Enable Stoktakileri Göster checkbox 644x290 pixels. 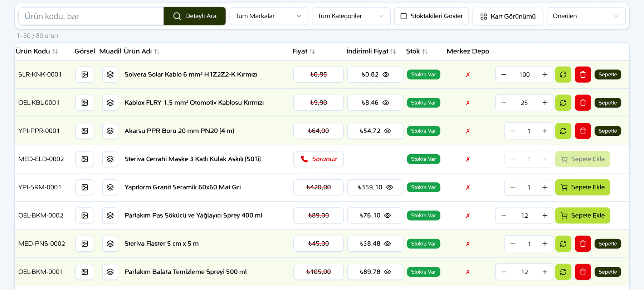pos(404,16)
